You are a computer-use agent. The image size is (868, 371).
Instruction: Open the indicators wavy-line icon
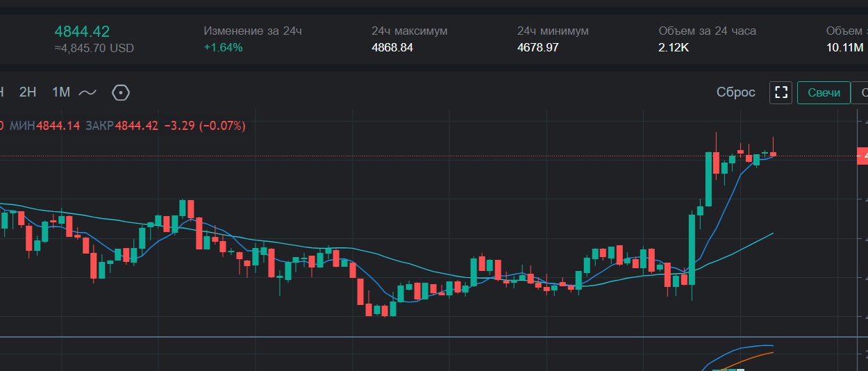point(87,92)
